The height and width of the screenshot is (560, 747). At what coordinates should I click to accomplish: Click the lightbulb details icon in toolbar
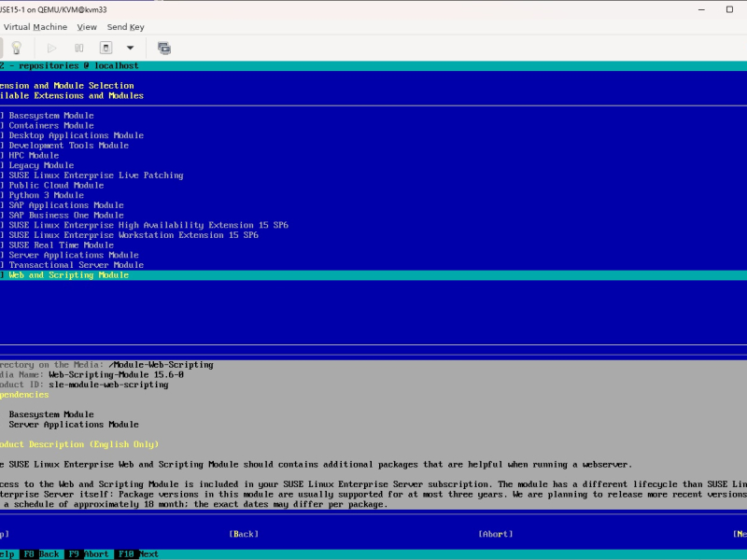[x=17, y=48]
